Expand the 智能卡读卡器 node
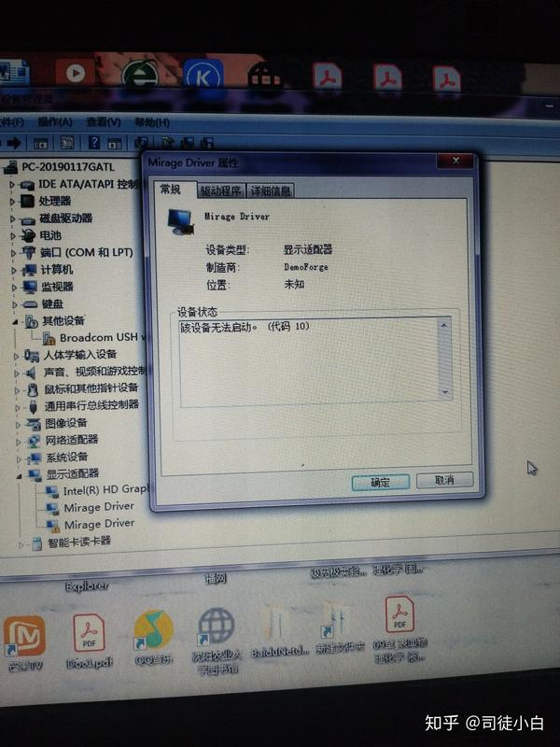 point(21,543)
